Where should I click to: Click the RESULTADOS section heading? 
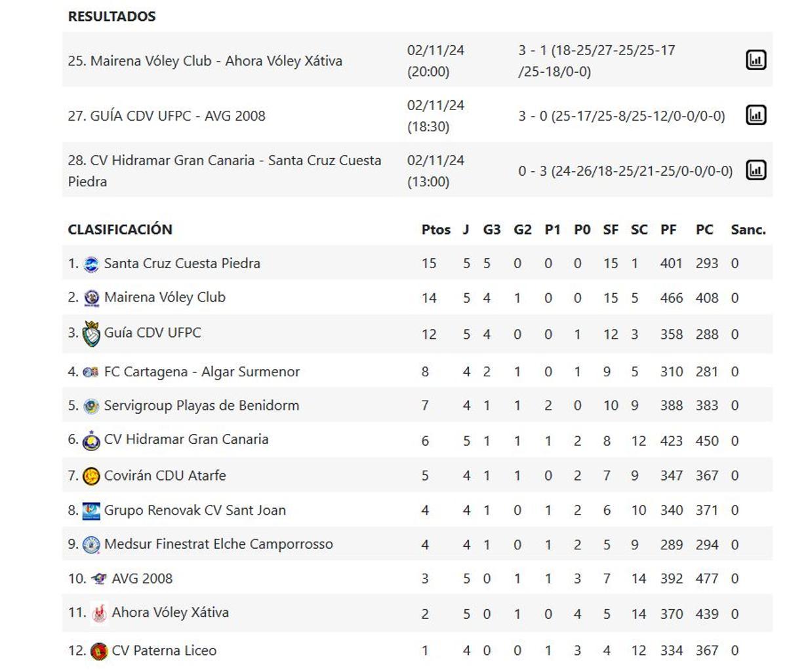pos(112,16)
